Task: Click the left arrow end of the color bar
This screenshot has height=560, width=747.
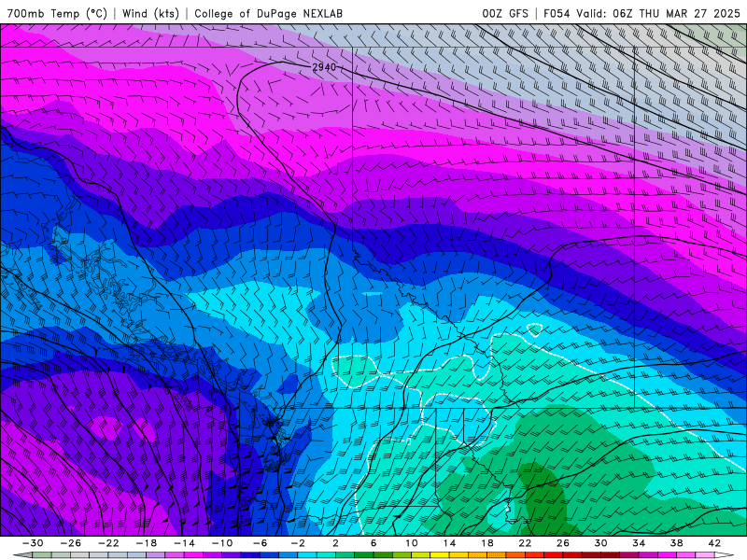Action: tap(22, 555)
